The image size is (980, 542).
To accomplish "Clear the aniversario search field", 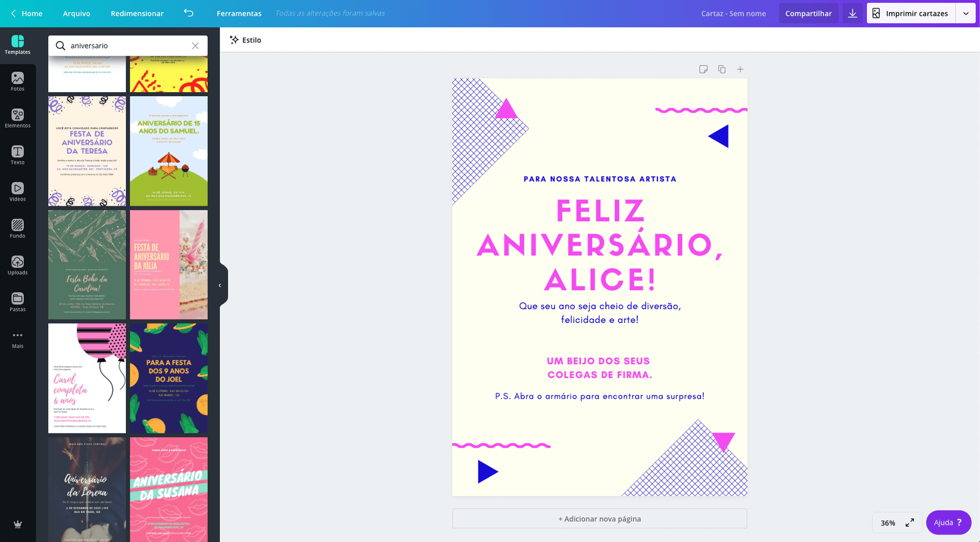I will [195, 46].
